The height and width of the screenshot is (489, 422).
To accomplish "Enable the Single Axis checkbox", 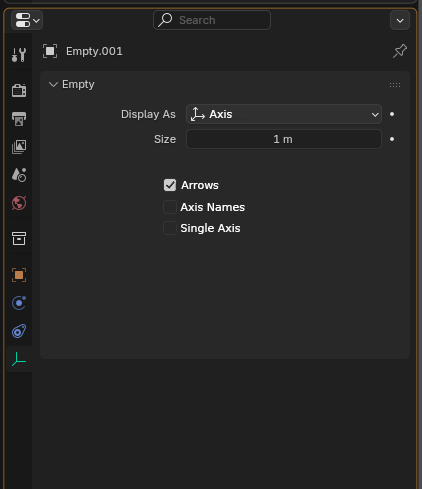I will [170, 228].
